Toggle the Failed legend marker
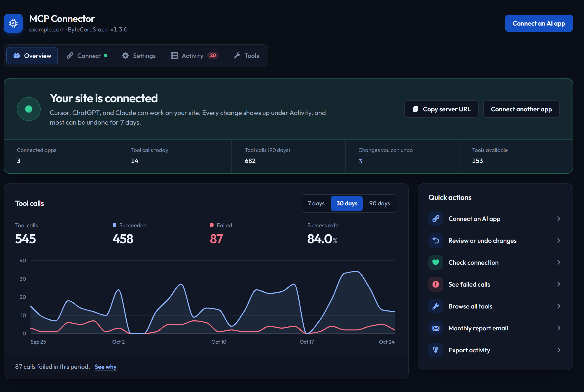The height and width of the screenshot is (392, 584). coord(212,225)
